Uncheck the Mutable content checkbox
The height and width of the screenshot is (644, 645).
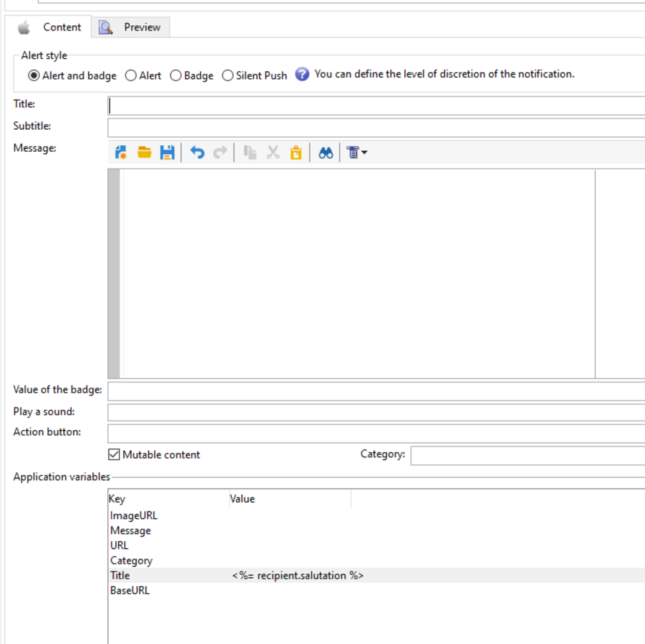[114, 455]
